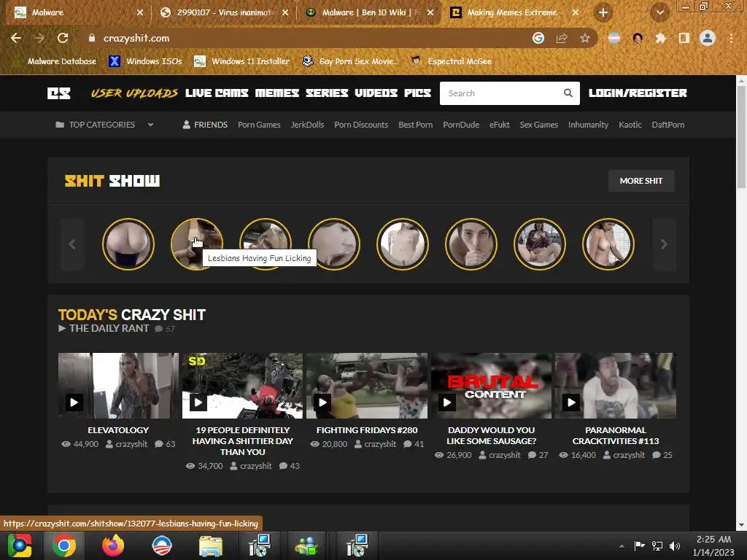This screenshot has height=560, width=747.
Task: Show hidden system tray icons
Action: coord(622,546)
